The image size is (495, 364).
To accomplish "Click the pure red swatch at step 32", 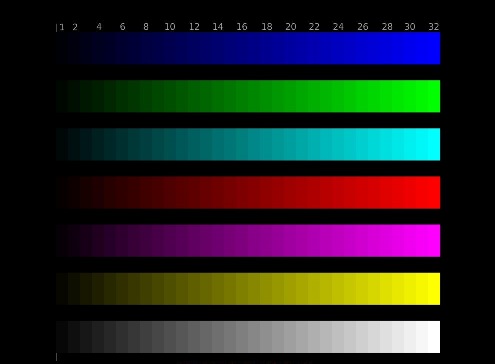I will tap(434, 193).
